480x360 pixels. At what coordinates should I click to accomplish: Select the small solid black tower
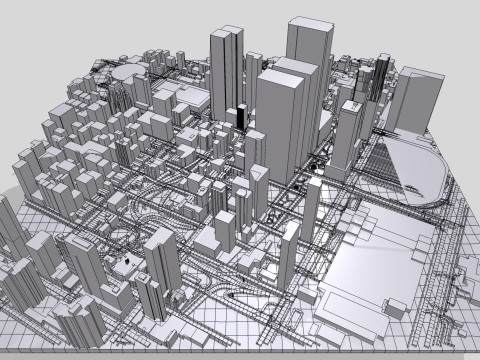(x=242, y=116)
